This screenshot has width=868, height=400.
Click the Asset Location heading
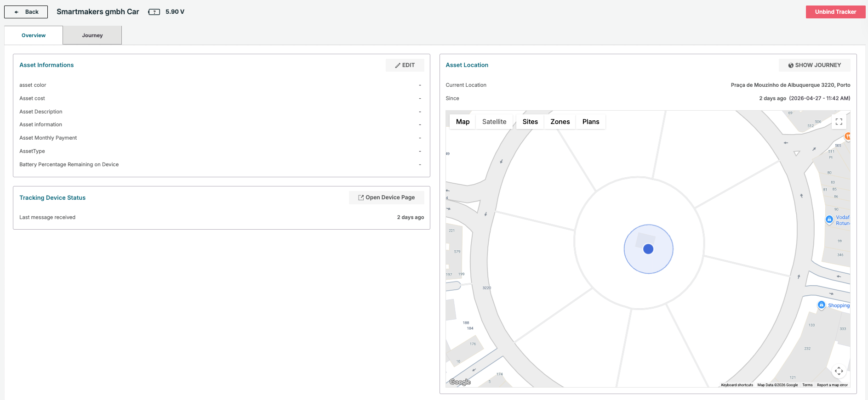pos(467,65)
